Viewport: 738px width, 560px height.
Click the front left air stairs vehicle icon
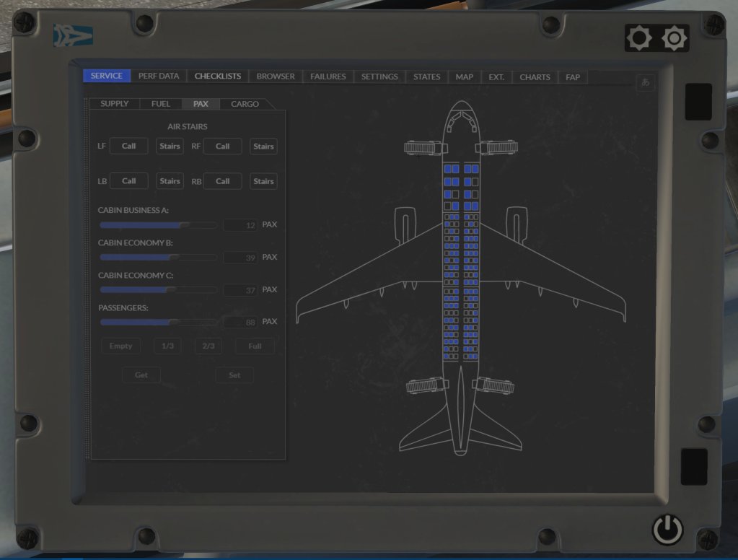(x=423, y=148)
